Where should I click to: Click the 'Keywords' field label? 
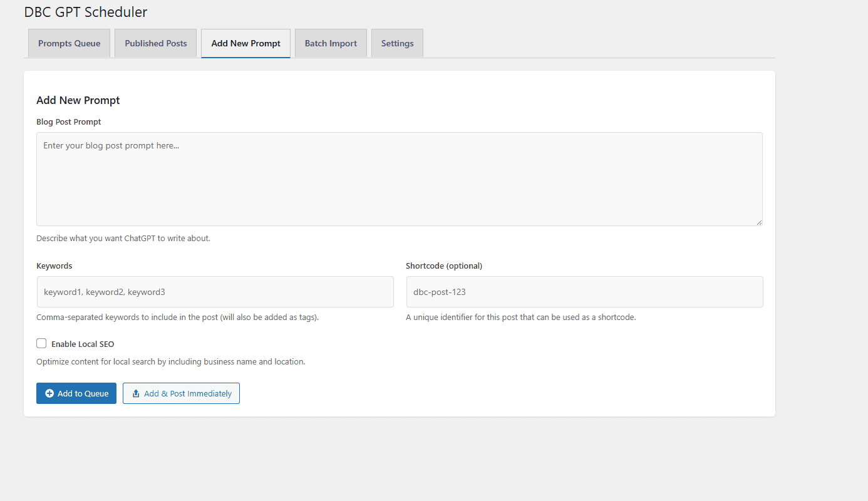click(x=54, y=266)
